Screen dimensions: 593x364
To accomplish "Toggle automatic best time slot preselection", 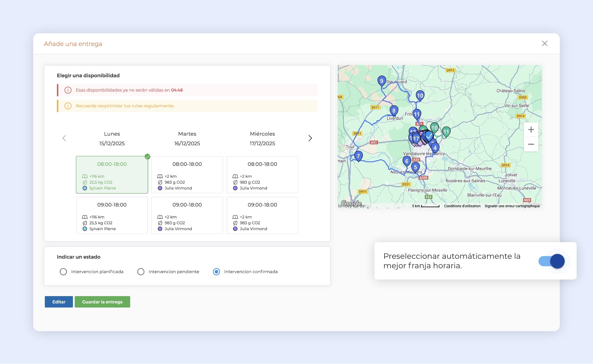I will coord(551,261).
